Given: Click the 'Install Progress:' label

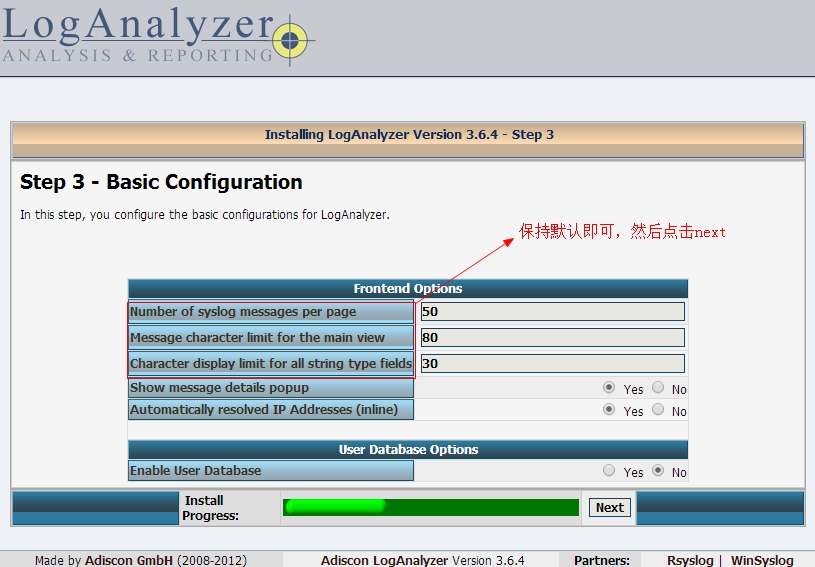Looking at the screenshot, I should pyautogui.click(x=211, y=508).
